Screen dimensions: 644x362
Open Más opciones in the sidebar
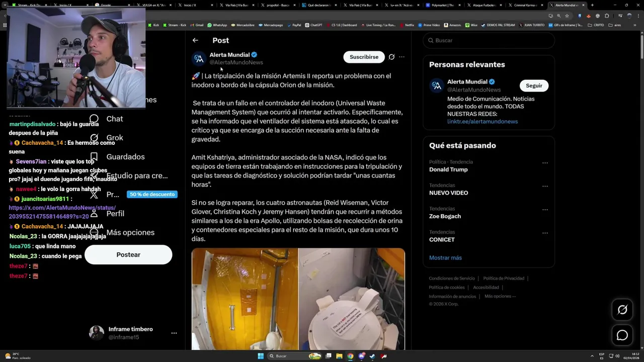click(x=122, y=232)
